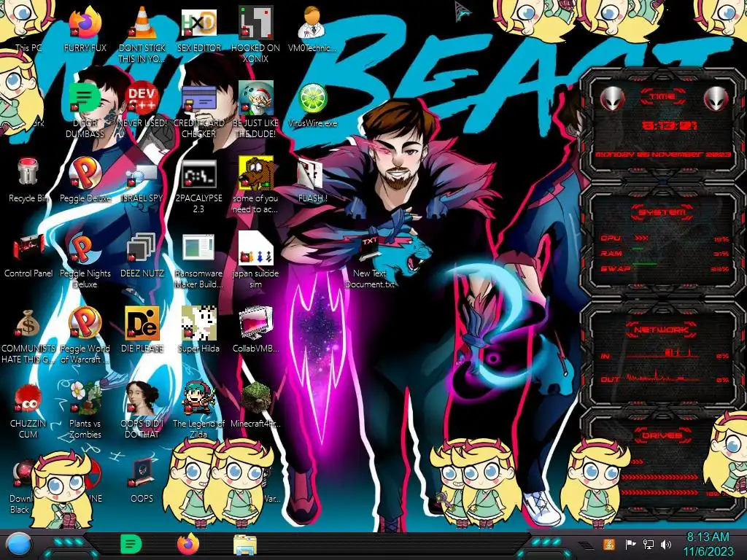Click the CPU usage row in SYSTEM widget
This screenshot has height=560, width=747.
(664, 238)
